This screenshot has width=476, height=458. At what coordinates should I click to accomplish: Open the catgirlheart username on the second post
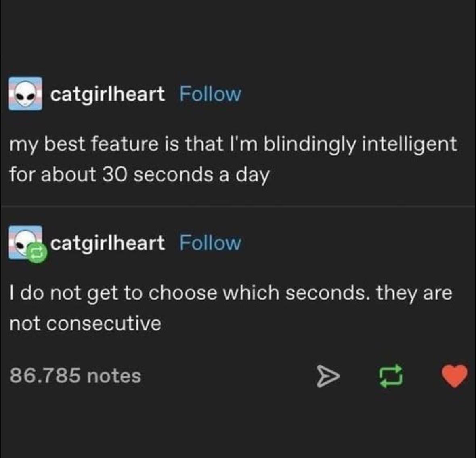107,243
